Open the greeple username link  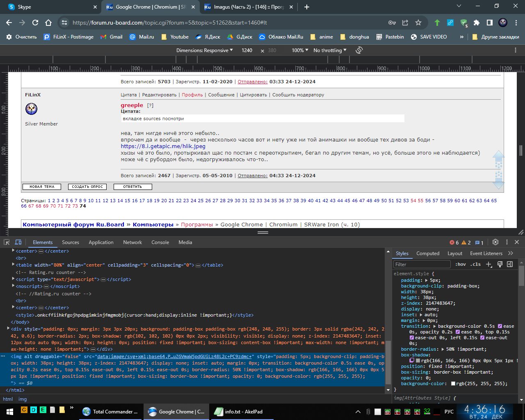click(x=132, y=105)
